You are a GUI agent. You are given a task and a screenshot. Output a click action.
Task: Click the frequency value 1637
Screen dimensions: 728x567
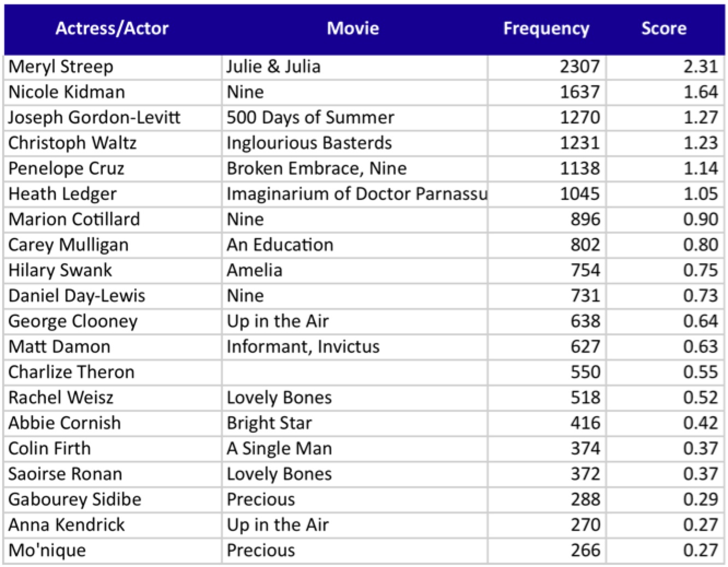click(x=579, y=92)
